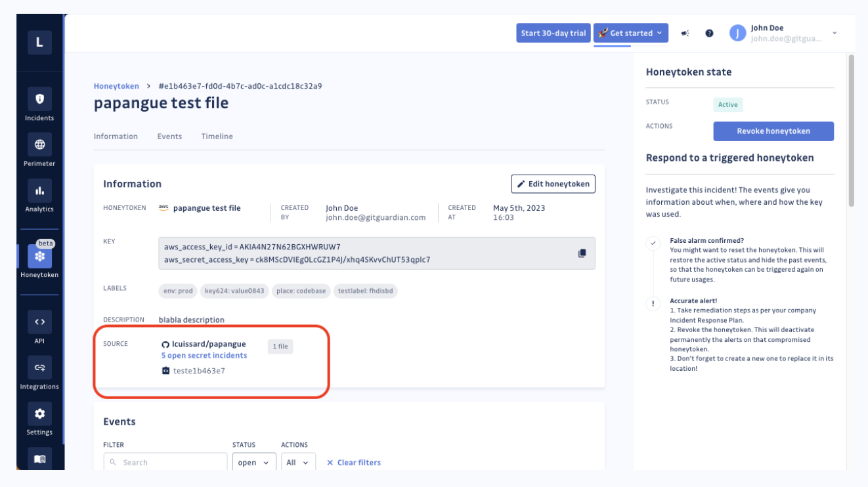This screenshot has width=868, height=487.
Task: Switch to the Information tab
Action: (116, 137)
